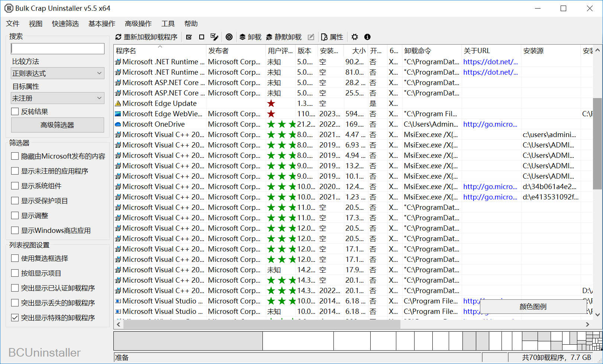Open the 比较方法 dropdown showing 正则表达式

point(58,73)
